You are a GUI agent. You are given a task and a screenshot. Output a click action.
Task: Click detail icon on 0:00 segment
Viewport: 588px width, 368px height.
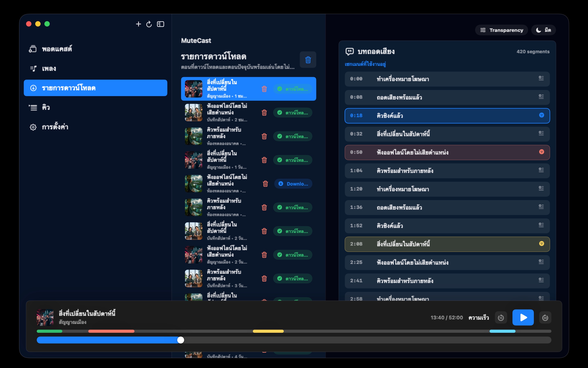(541, 78)
